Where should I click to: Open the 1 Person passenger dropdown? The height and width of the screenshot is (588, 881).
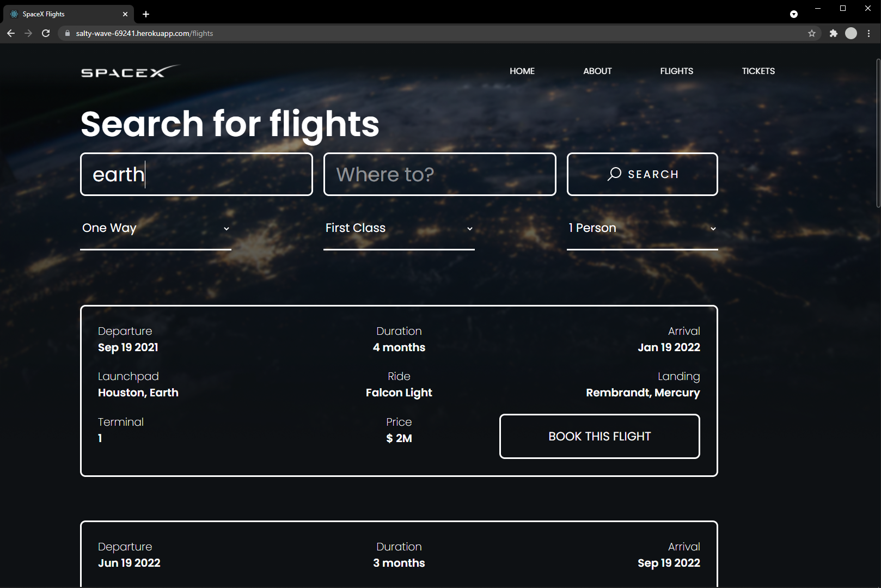(x=643, y=228)
